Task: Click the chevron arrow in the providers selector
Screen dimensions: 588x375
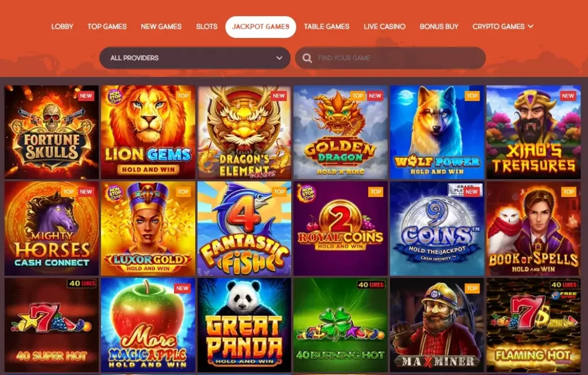Action: 279,58
